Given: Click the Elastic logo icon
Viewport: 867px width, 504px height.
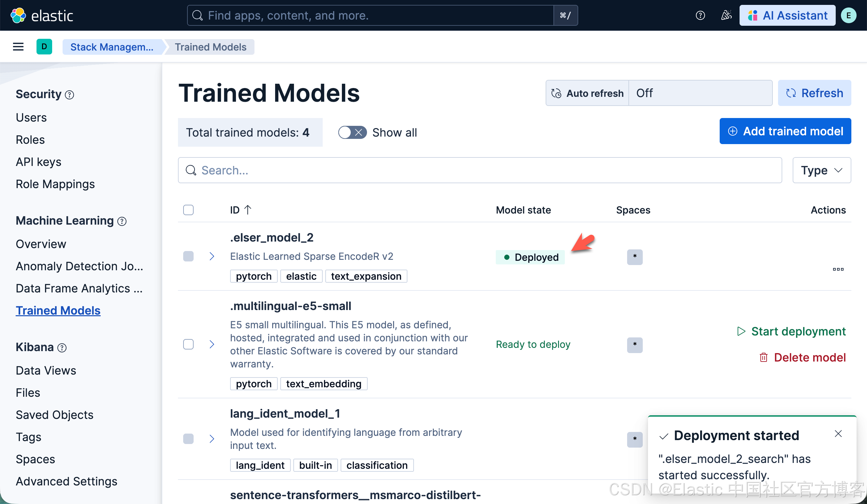Looking at the screenshot, I should (18, 15).
